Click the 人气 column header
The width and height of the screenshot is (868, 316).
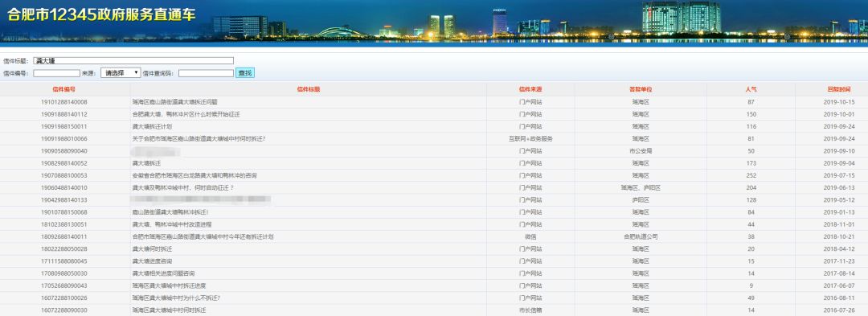coord(751,89)
